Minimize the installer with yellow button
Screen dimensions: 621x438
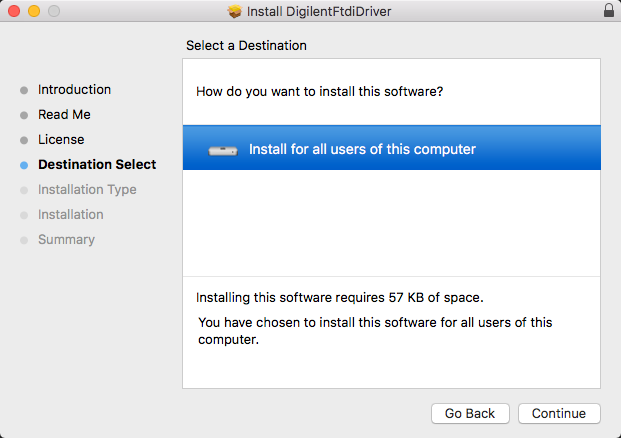point(34,11)
